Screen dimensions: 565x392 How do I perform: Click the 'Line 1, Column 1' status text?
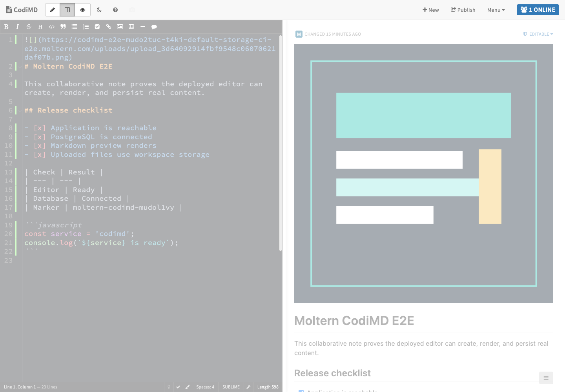click(x=20, y=387)
